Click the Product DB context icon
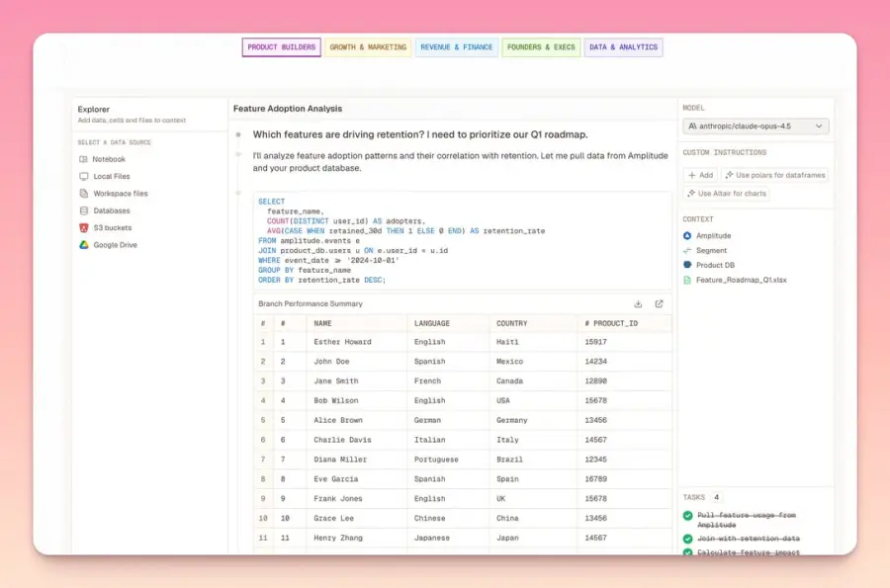Screen dimensions: 890x588 coord(687,265)
